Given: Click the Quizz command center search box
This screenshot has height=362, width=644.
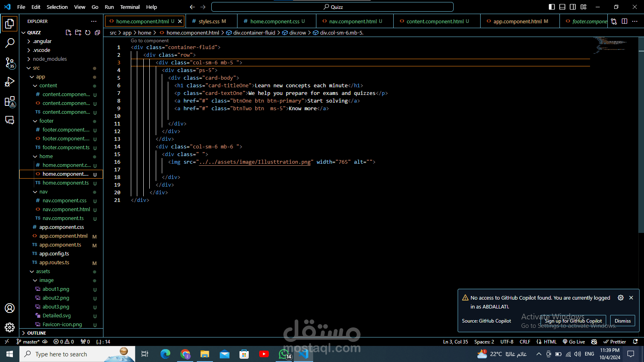Looking at the screenshot, I should point(332,7).
